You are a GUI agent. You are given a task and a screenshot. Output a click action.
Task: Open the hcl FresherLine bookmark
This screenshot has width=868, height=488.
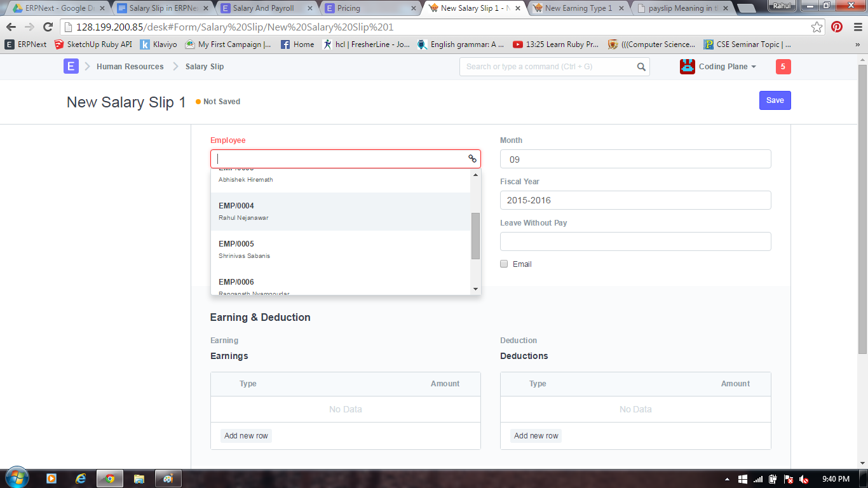point(366,44)
